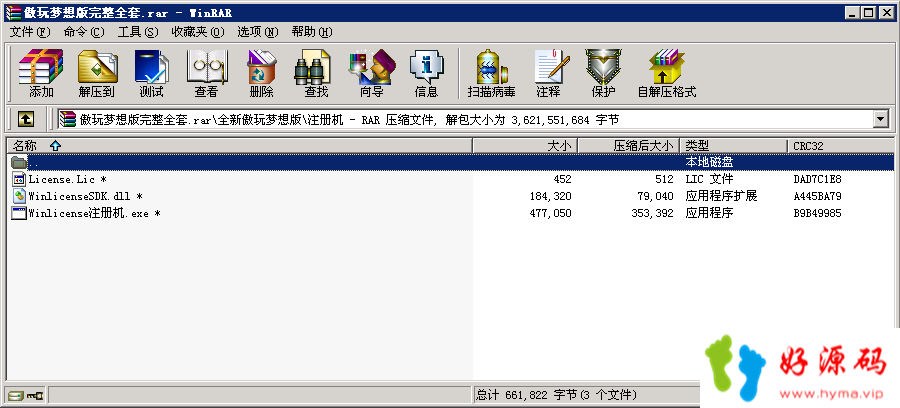Click the 应用程序扩展 type cell

pos(721,196)
